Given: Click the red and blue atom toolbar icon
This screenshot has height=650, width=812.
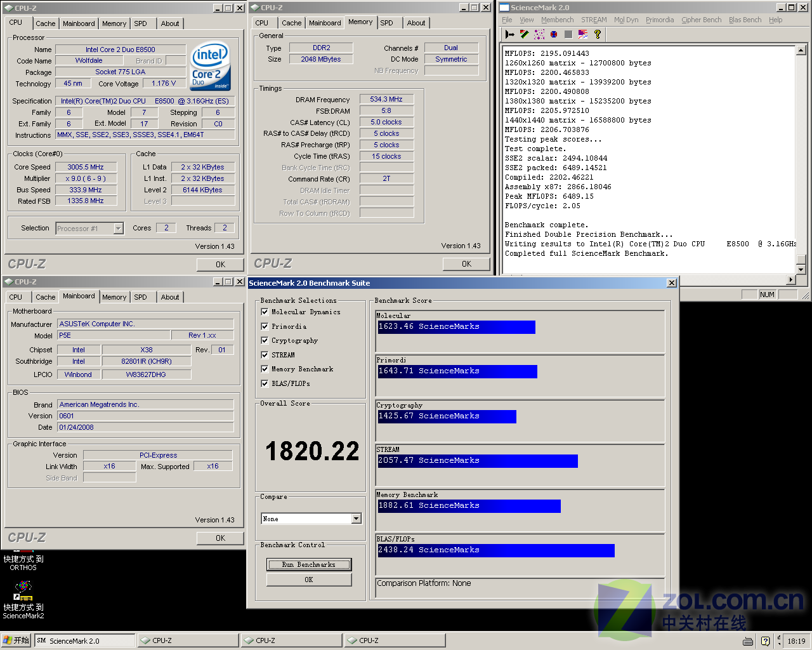Looking at the screenshot, I should pyautogui.click(x=554, y=34).
